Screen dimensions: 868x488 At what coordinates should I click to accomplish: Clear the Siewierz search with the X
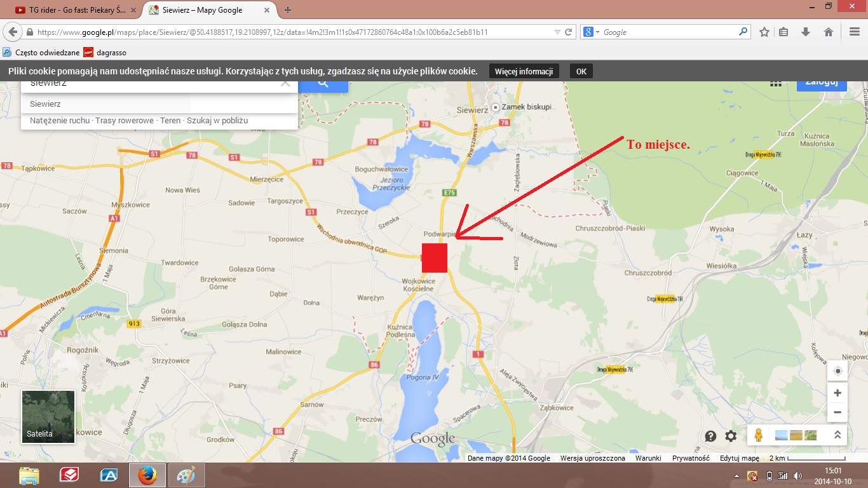point(285,83)
